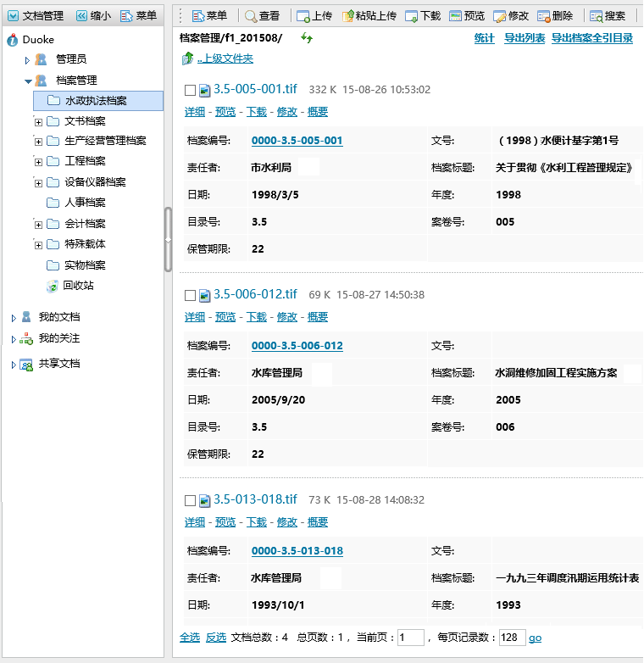644x663 pixels.
Task: Open the sidebar 菜单 icon
Action: (x=126, y=16)
